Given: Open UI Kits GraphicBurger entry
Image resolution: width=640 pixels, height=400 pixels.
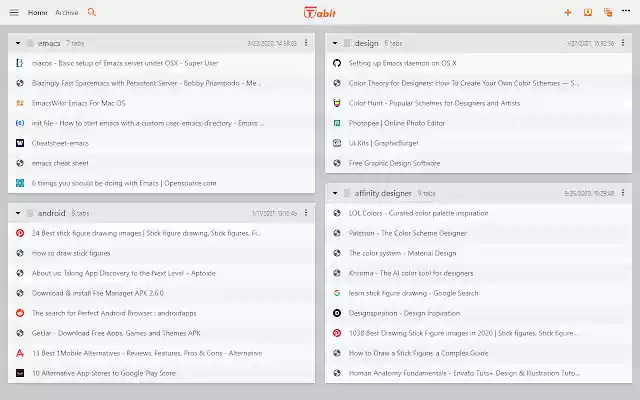Looking at the screenshot, I should point(384,143).
